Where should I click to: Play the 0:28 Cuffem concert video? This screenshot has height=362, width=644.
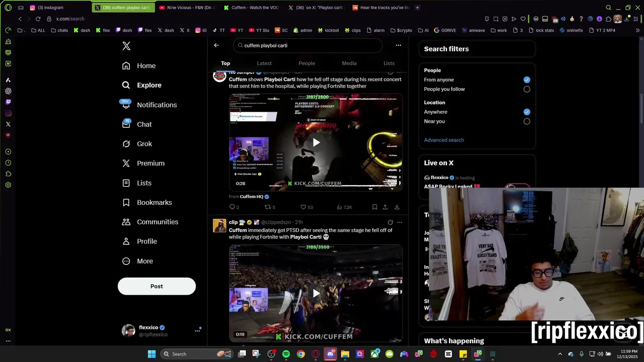(316, 142)
